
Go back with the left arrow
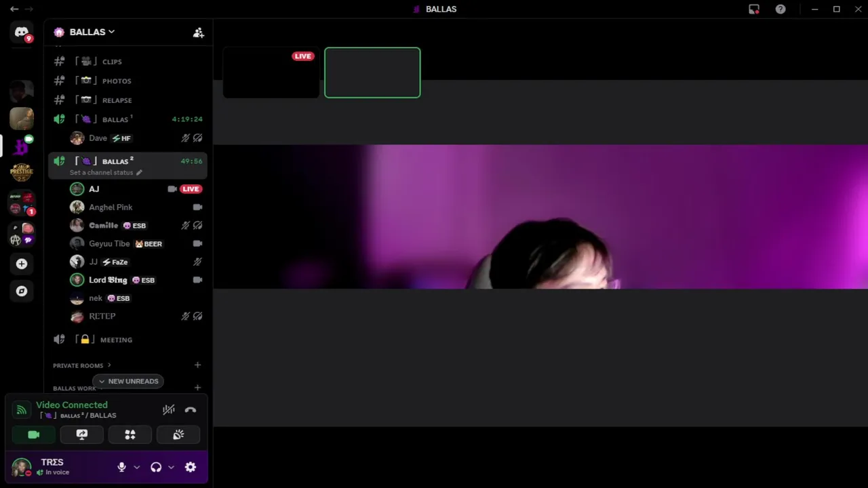point(14,9)
